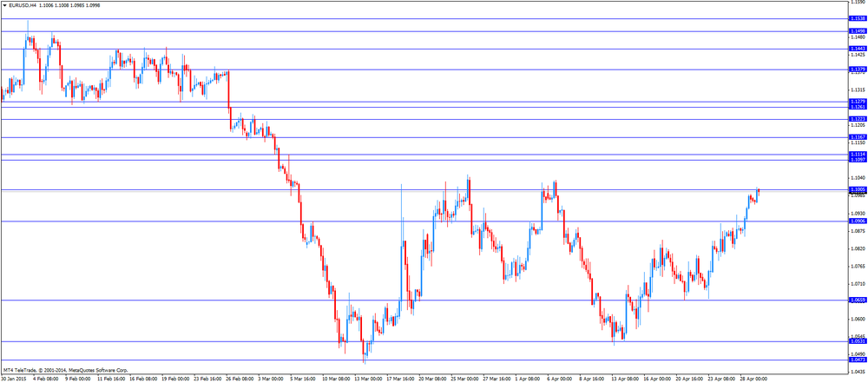This screenshot has height=383, width=868.
Task: Click the 1.1315 price scale value
Action: pos(858,89)
